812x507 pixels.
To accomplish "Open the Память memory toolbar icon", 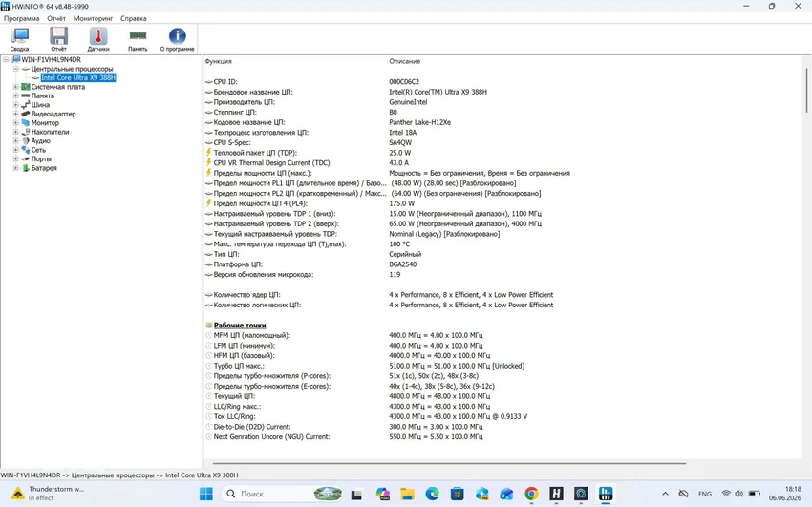I will [138, 39].
